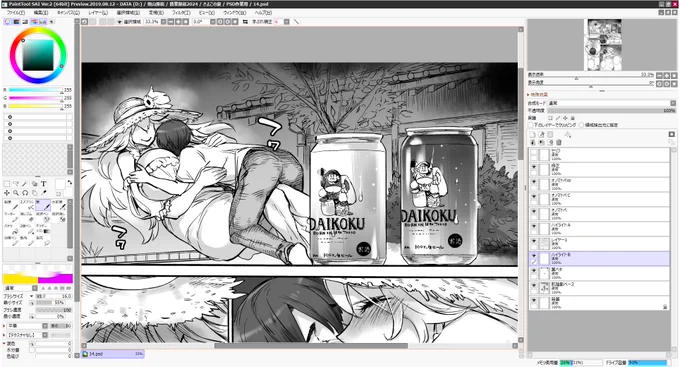Adjust the layer 不透明度 opacity slider
The width and height of the screenshot is (680, 367).
point(612,111)
